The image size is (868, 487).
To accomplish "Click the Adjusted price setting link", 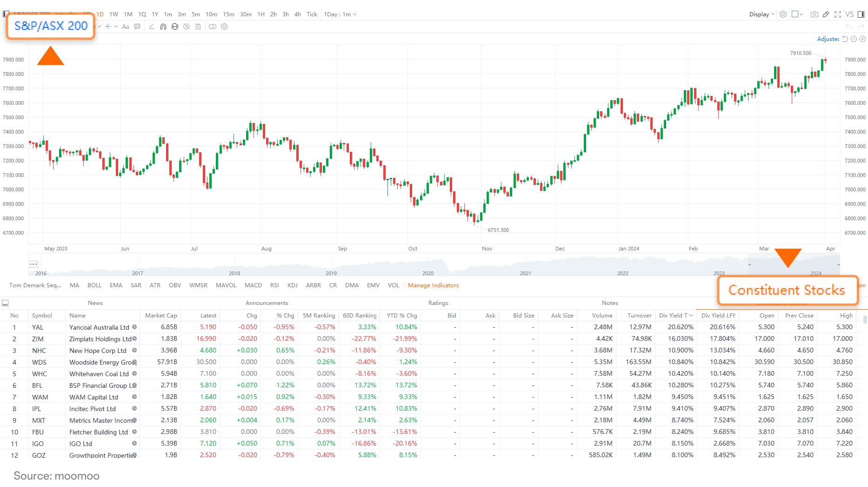I will pyautogui.click(x=828, y=39).
